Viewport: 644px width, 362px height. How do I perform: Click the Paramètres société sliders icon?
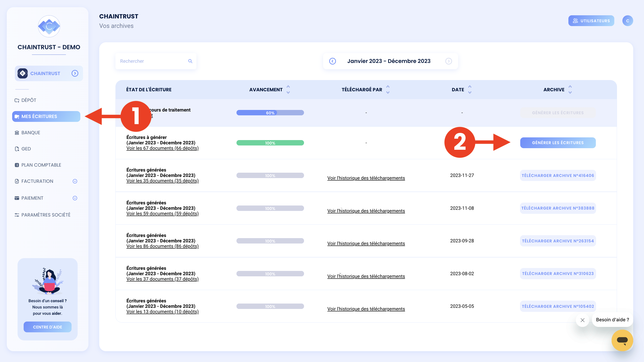tap(17, 215)
